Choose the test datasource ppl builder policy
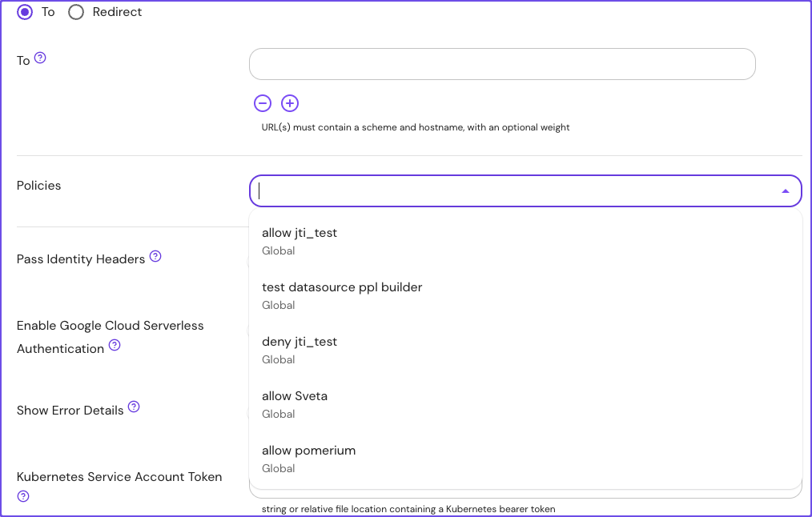The height and width of the screenshot is (517, 812). pyautogui.click(x=342, y=287)
